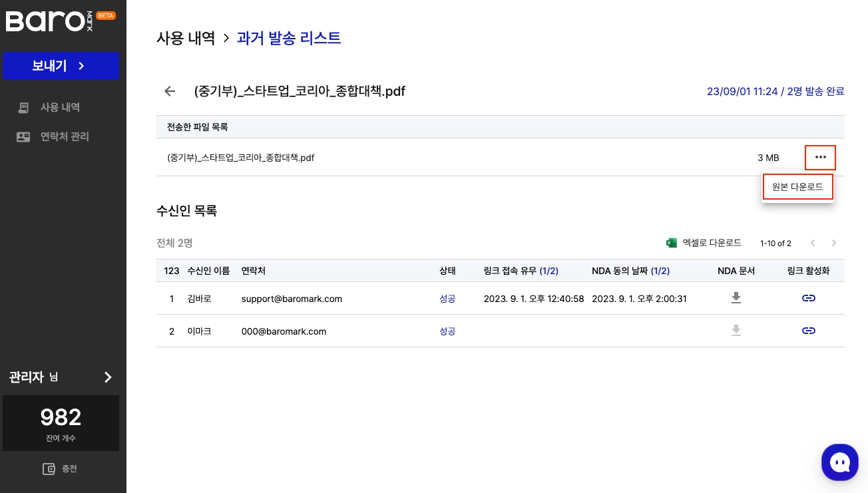Image resolution: width=868 pixels, height=493 pixels.
Task: Download NDA document for 김바로
Action: (x=736, y=298)
